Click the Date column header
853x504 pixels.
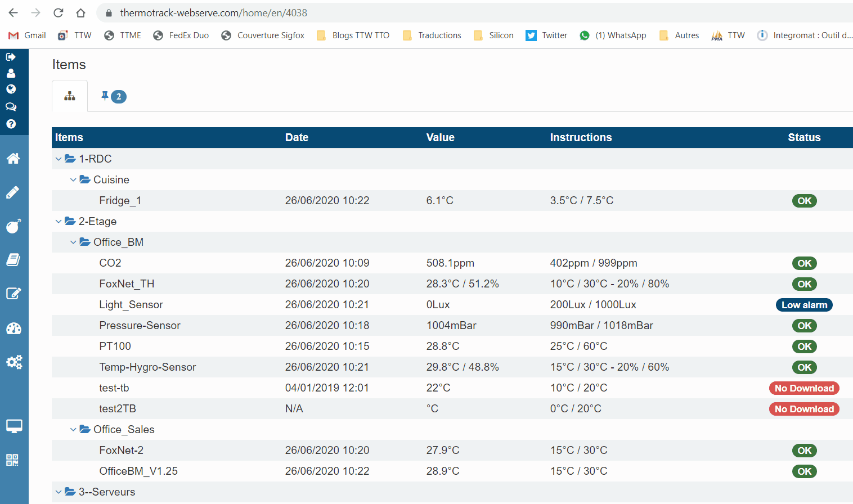297,138
